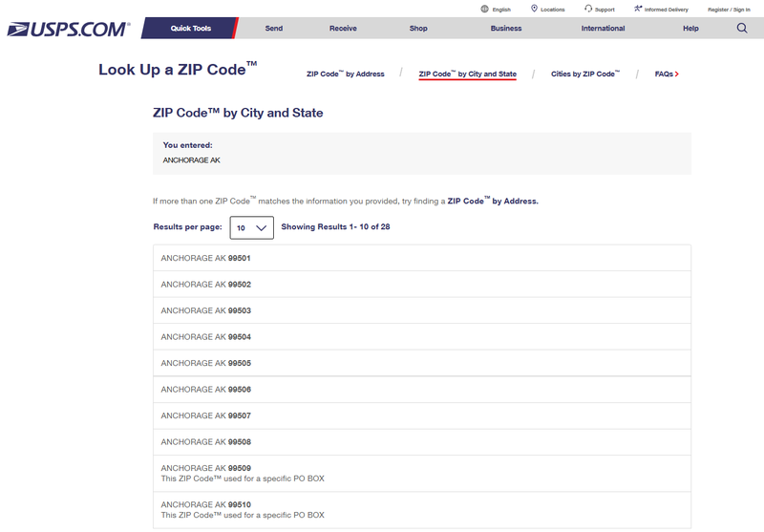The image size is (764, 532).
Task: Click the English language link
Action: pos(501,10)
